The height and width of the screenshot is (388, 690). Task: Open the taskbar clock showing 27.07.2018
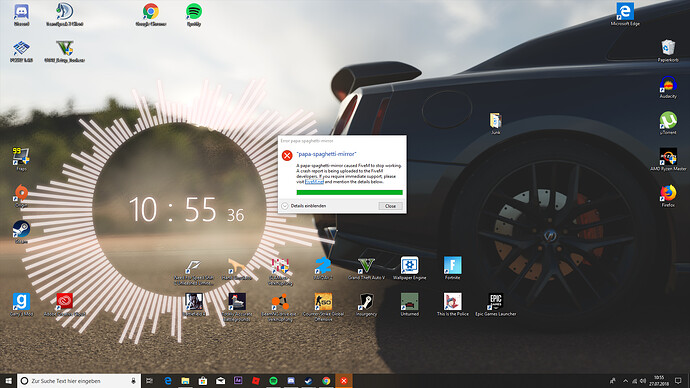[x=659, y=381]
